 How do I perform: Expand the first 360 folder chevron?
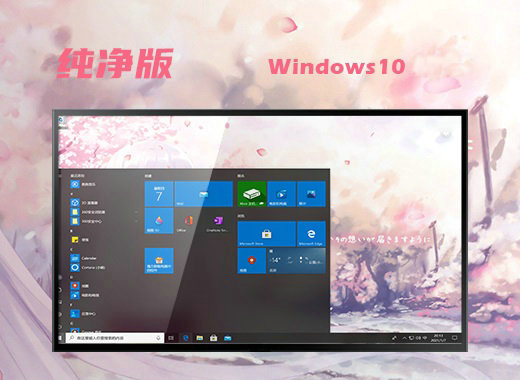(x=136, y=212)
